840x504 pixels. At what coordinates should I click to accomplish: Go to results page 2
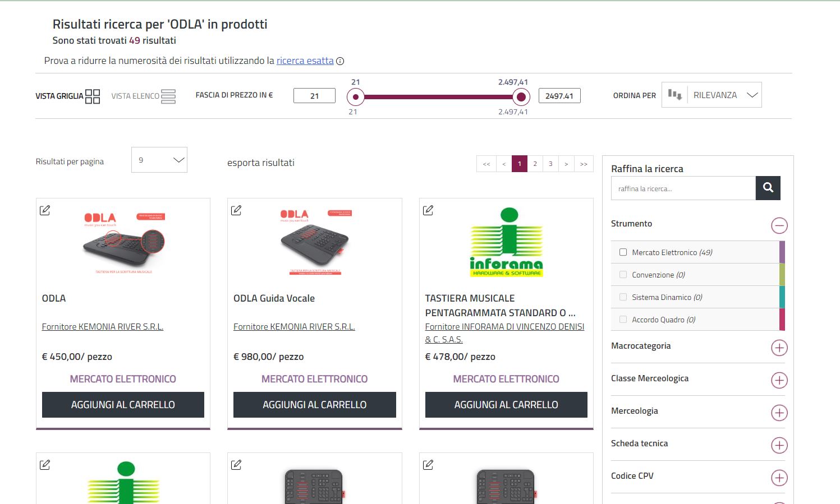(x=535, y=164)
